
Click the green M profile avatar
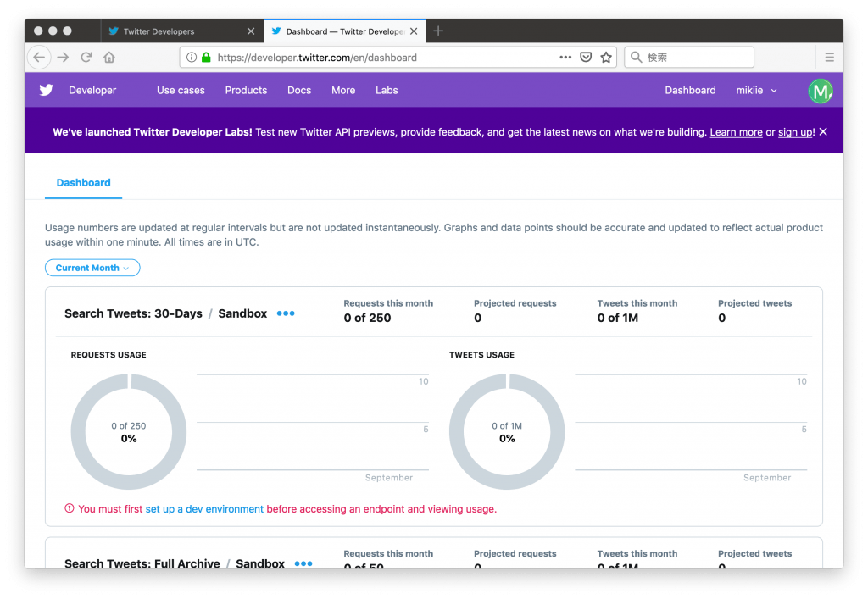click(820, 91)
